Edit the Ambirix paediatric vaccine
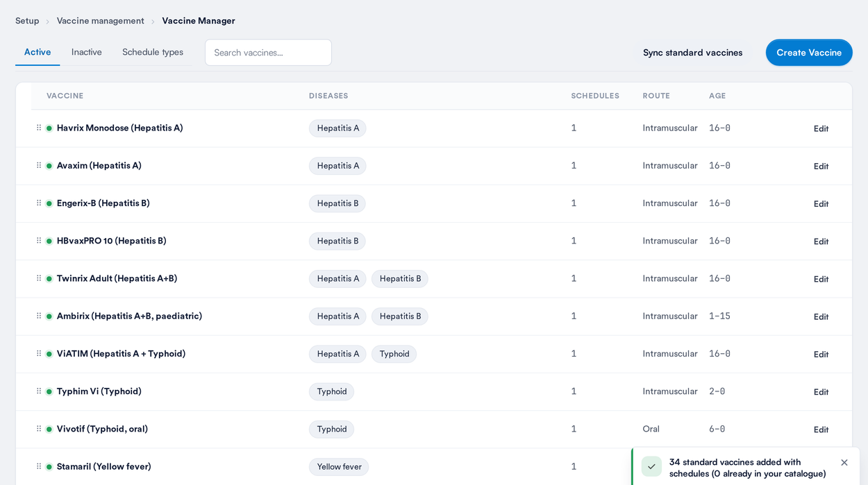Image resolution: width=868 pixels, height=485 pixels. coord(821,316)
